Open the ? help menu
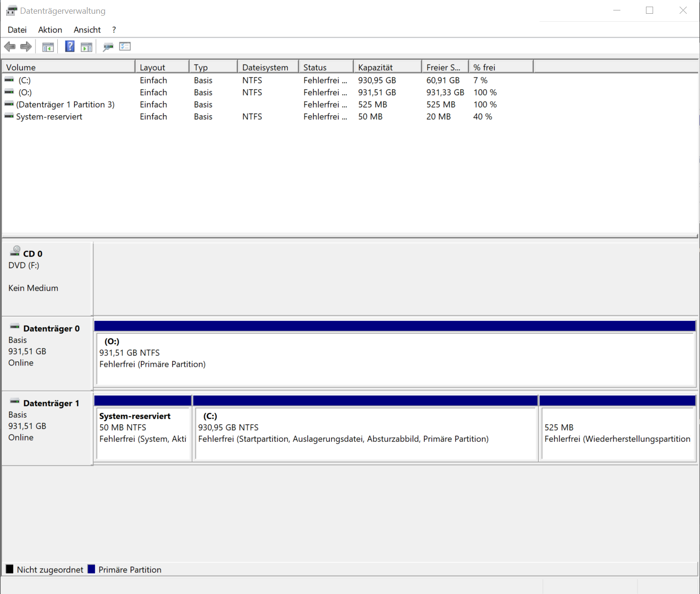This screenshot has height=594, width=700. 114,30
